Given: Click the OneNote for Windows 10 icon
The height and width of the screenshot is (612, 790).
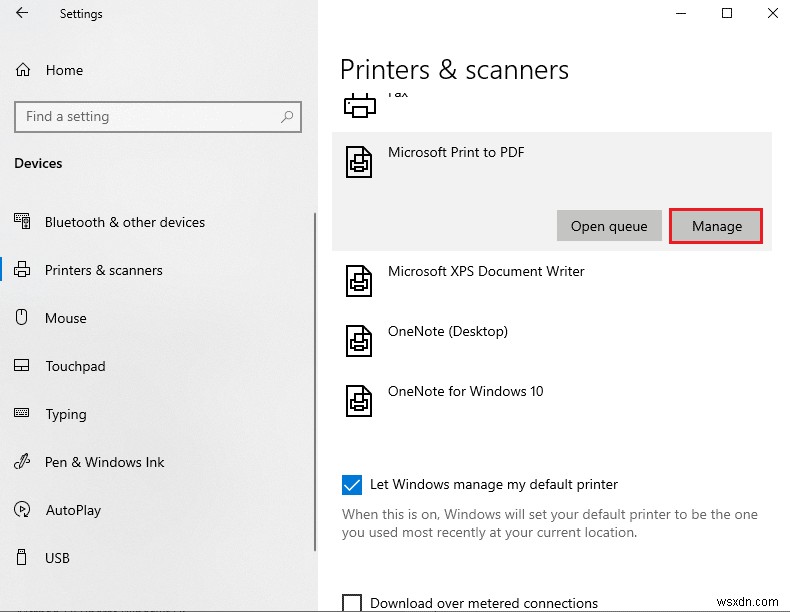Looking at the screenshot, I should coord(359,400).
